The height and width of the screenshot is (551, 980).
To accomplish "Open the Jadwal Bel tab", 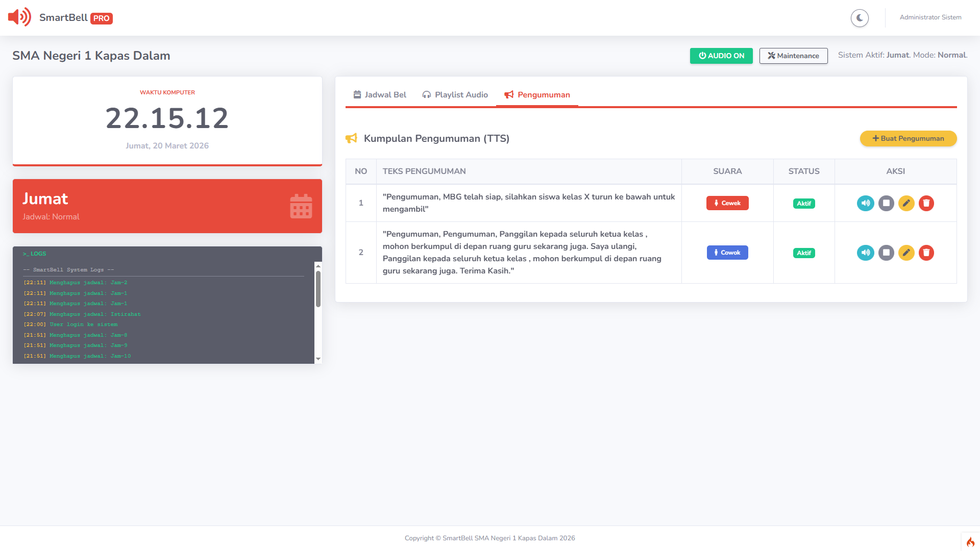I will (380, 95).
